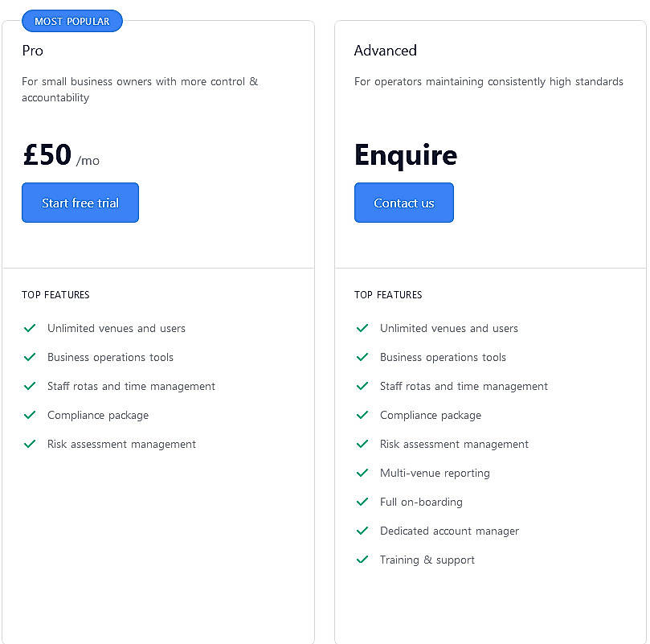Click the checkmark beside Staff rotas in Pro
Viewport: 650px width, 644px height.
(x=30, y=386)
